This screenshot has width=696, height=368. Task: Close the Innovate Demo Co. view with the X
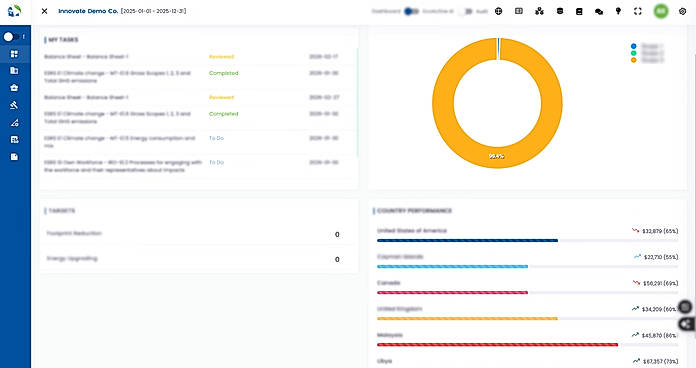pyautogui.click(x=44, y=11)
